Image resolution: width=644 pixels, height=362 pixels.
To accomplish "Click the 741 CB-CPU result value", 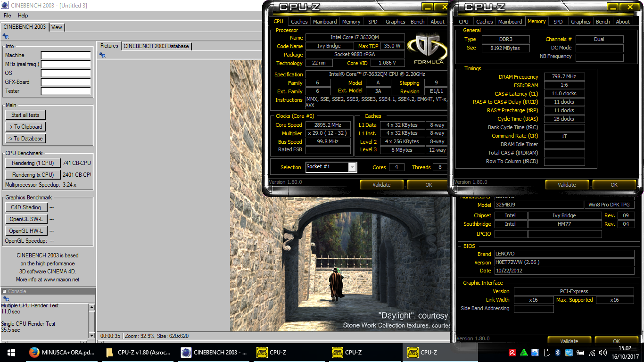I will 77,163.
